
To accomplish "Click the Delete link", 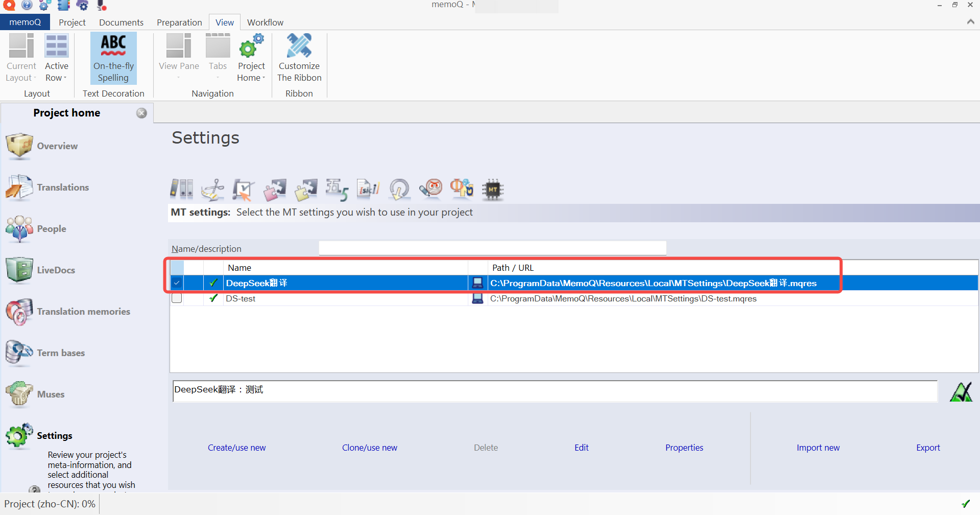I will (486, 448).
